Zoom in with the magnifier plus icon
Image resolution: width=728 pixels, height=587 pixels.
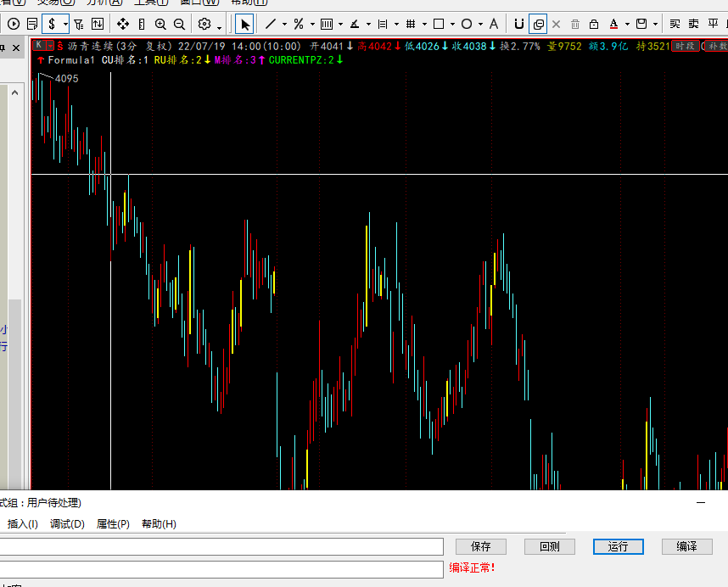pyautogui.click(x=160, y=24)
